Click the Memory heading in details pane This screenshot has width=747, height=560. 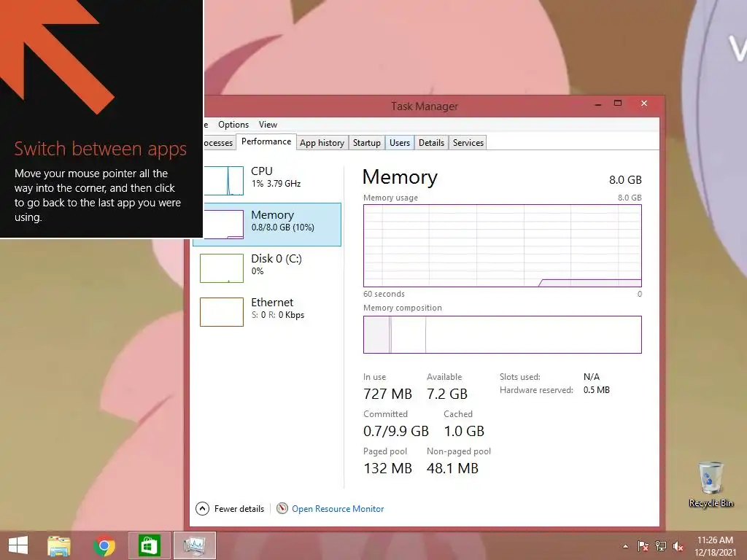click(x=400, y=177)
